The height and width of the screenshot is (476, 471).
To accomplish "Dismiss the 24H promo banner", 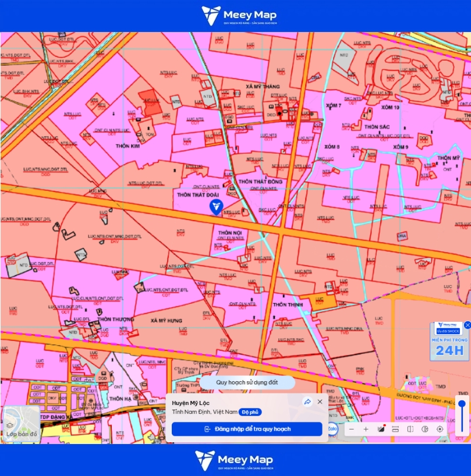I will [468, 325].
